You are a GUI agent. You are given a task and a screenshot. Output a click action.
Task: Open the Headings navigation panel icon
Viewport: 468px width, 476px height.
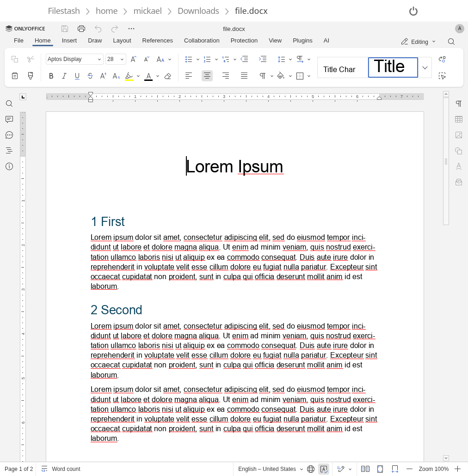(x=9, y=150)
